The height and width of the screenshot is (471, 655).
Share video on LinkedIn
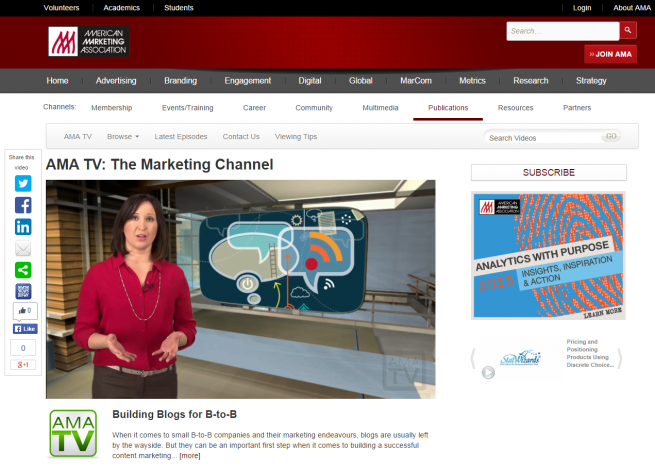click(23, 227)
